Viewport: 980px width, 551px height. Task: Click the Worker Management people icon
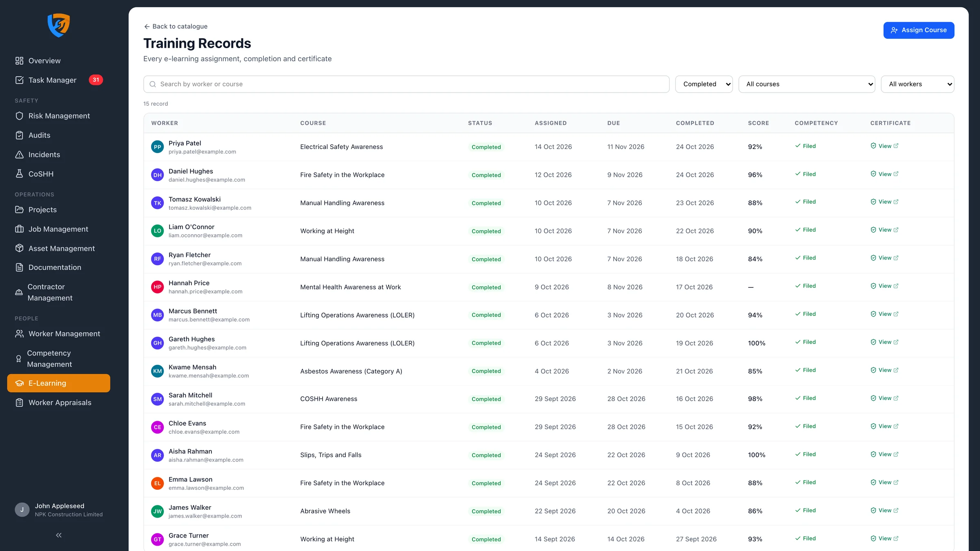click(19, 334)
